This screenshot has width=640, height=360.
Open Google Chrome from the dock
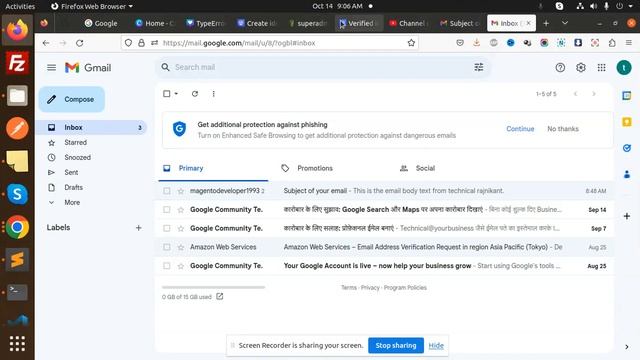pos(17,227)
